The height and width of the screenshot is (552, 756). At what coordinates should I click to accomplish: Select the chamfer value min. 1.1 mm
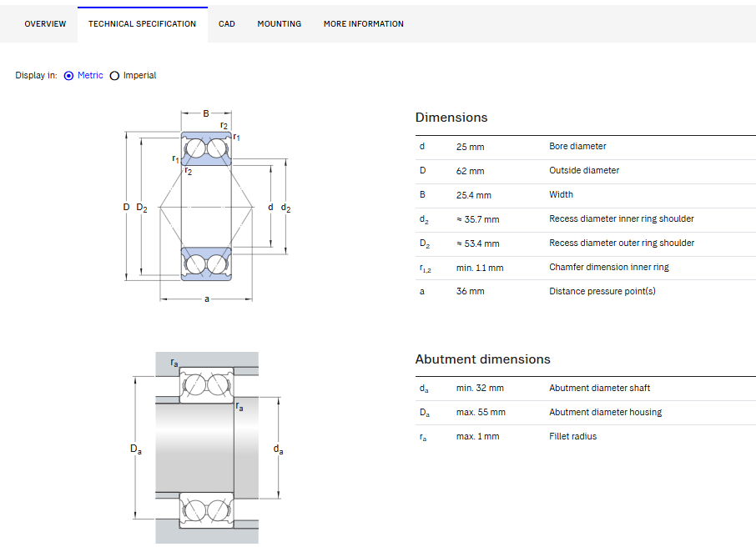[x=480, y=268]
